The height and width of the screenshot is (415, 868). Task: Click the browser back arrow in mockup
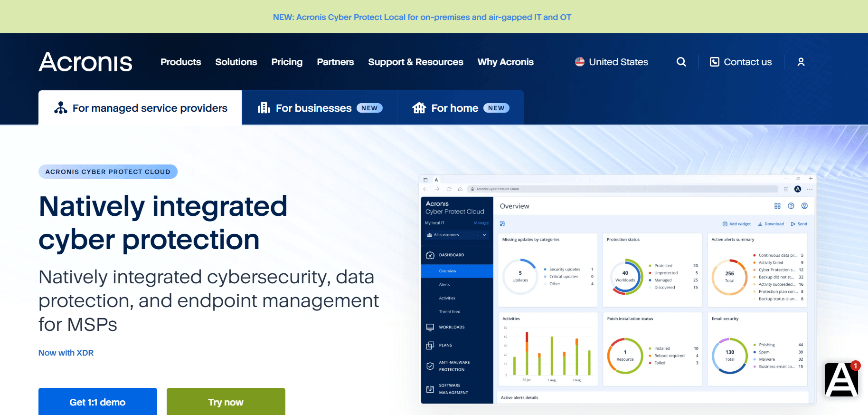[425, 189]
